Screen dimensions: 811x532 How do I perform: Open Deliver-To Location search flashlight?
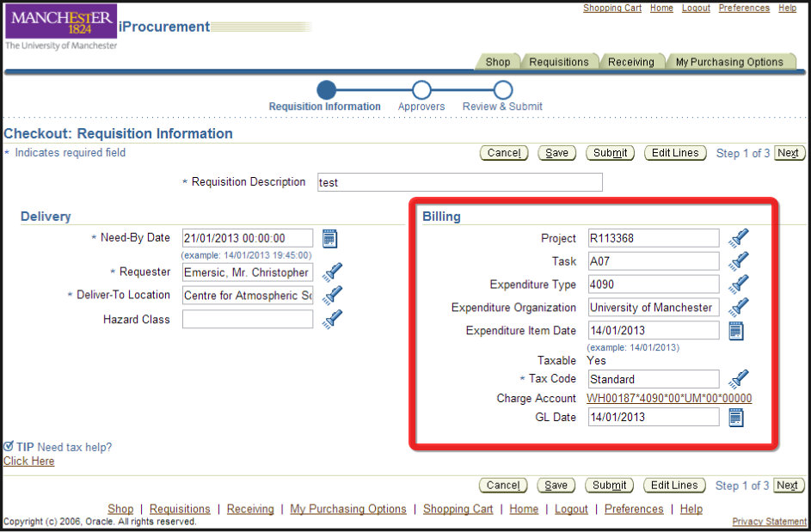(x=332, y=295)
